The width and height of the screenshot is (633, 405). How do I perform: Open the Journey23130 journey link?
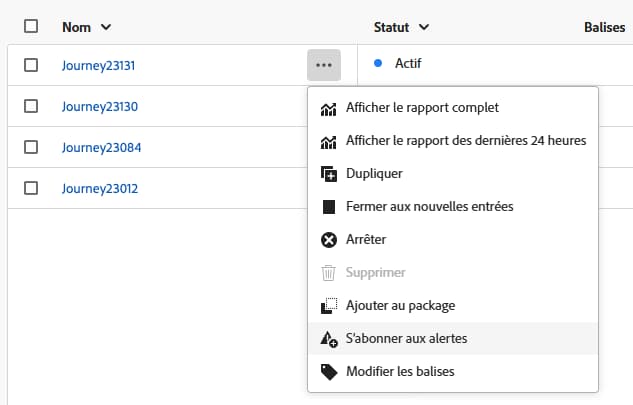(99, 106)
